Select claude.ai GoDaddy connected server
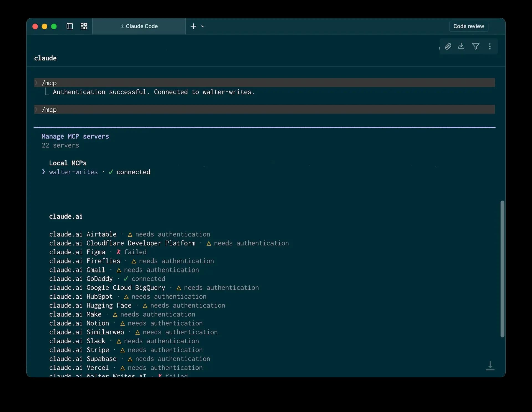 tap(107, 279)
